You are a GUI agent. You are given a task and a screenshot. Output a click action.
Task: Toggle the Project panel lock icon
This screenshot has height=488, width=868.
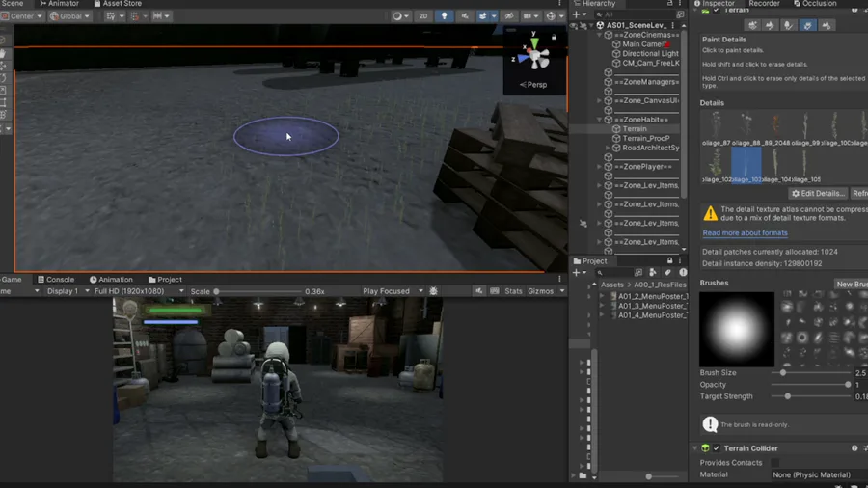(670, 261)
